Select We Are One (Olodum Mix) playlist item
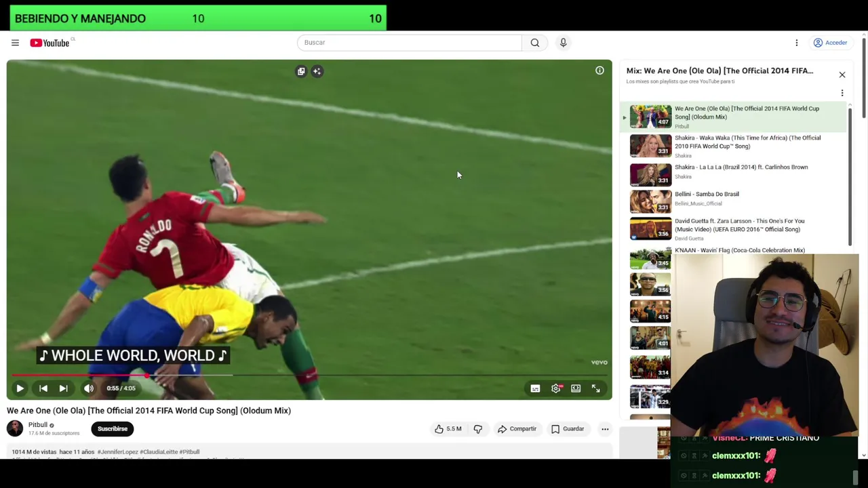 click(x=734, y=117)
